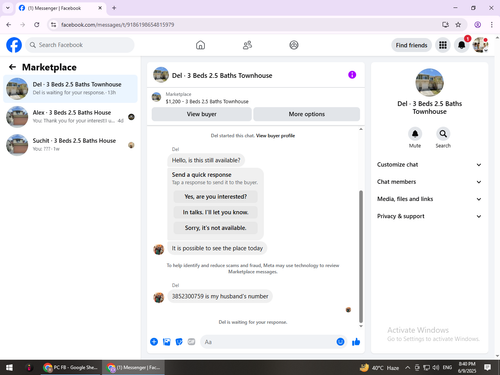The image size is (500, 375).
Task: Open the Friends icon in top navigation
Action: tap(247, 45)
